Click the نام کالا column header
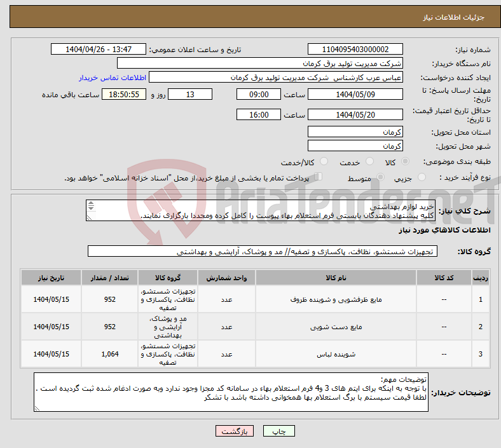This screenshot has height=448, width=501. pos(336,278)
